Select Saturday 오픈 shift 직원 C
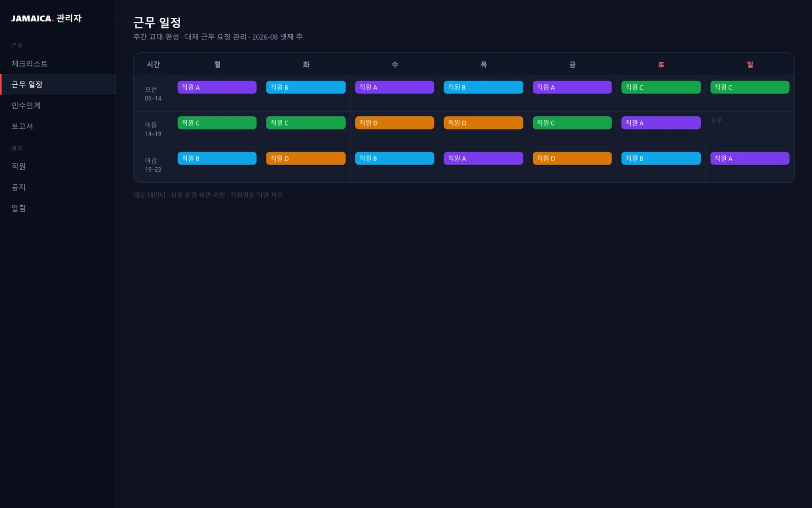Viewport: 812px width, 508px height. (x=661, y=87)
